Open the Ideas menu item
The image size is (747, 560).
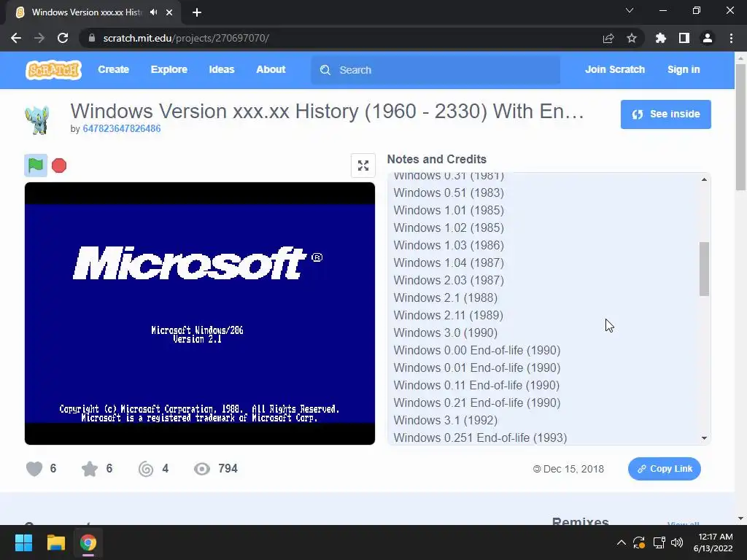pyautogui.click(x=222, y=69)
